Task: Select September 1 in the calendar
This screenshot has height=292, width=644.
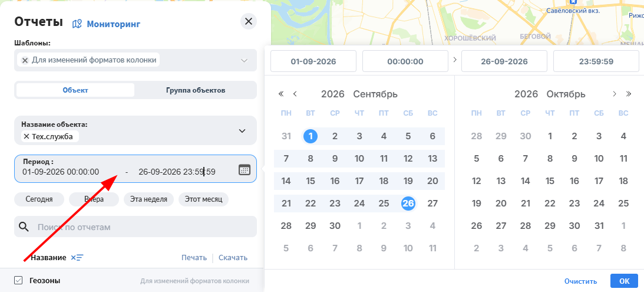Action: click(x=311, y=136)
